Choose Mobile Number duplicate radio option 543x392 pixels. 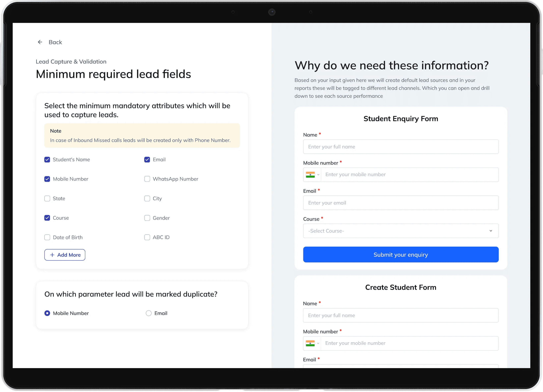pos(47,313)
